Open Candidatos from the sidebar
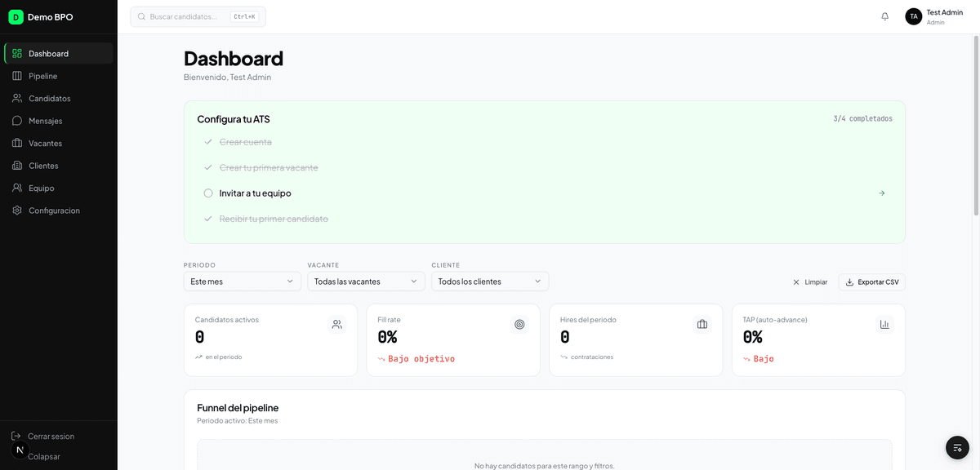Viewport: 980px width, 470px height. [x=59, y=98]
